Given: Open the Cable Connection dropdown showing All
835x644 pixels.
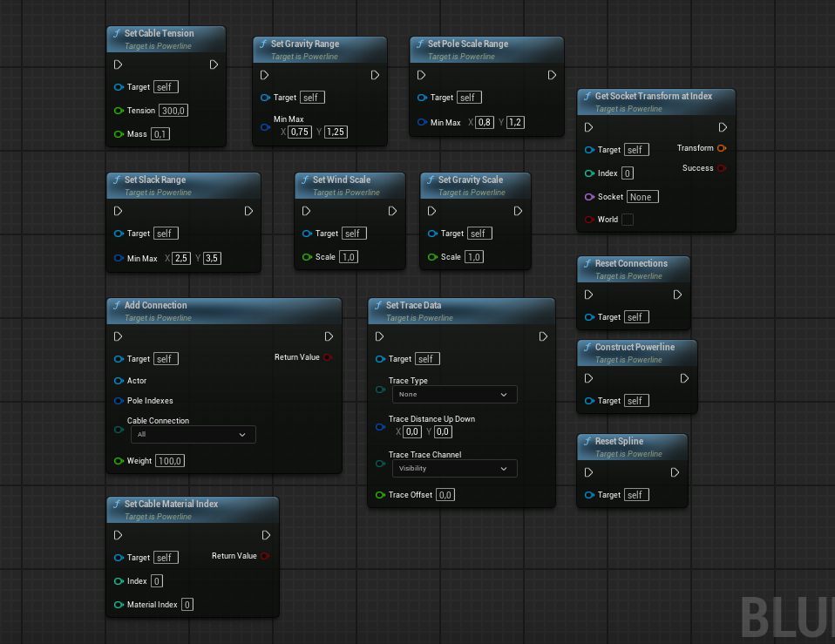Looking at the screenshot, I should click(193, 435).
